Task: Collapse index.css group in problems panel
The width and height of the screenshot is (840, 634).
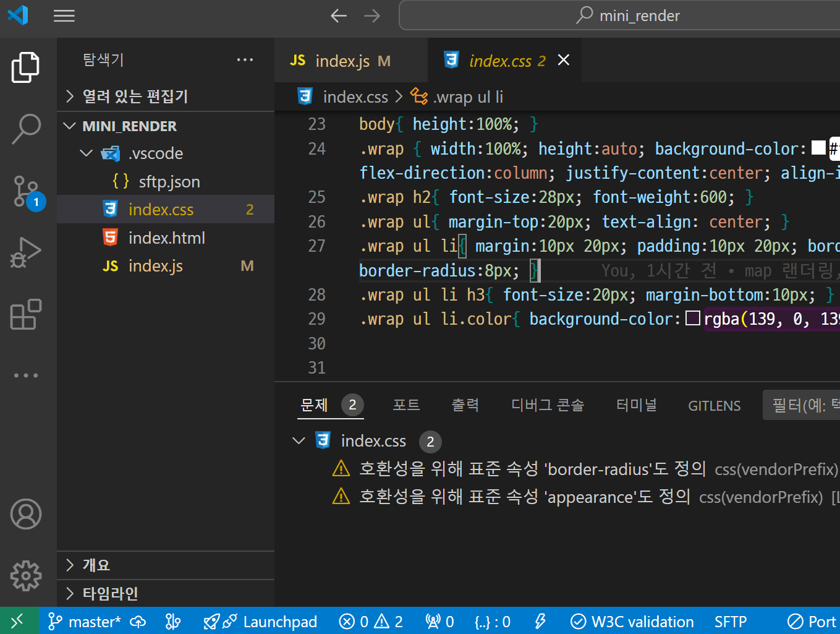Action: [x=299, y=441]
